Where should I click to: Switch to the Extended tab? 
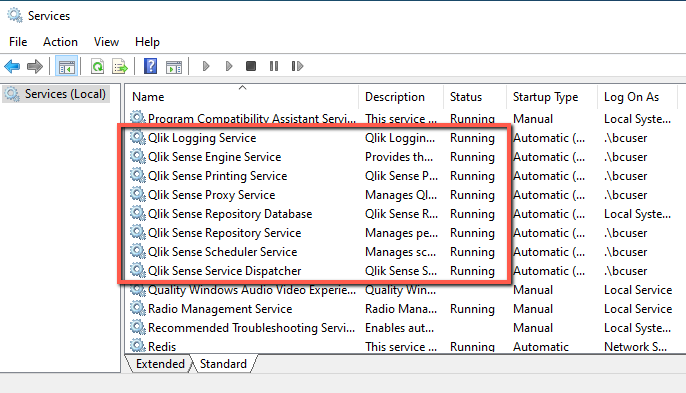tap(160, 364)
